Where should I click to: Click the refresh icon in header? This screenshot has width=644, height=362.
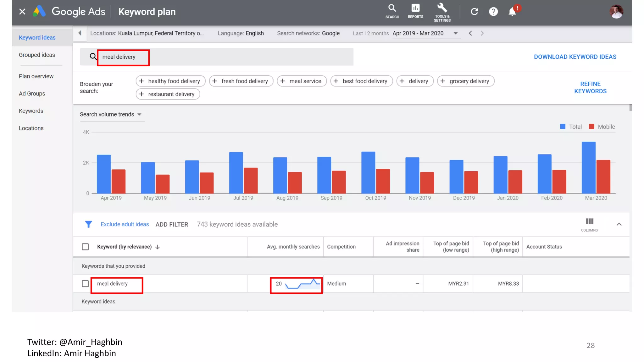[474, 12]
